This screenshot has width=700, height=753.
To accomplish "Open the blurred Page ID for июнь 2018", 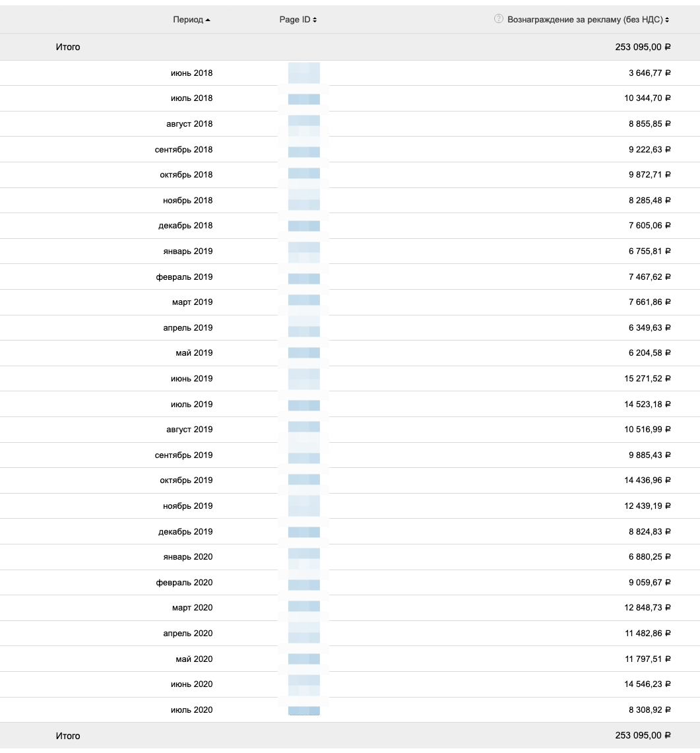I will click(x=304, y=73).
